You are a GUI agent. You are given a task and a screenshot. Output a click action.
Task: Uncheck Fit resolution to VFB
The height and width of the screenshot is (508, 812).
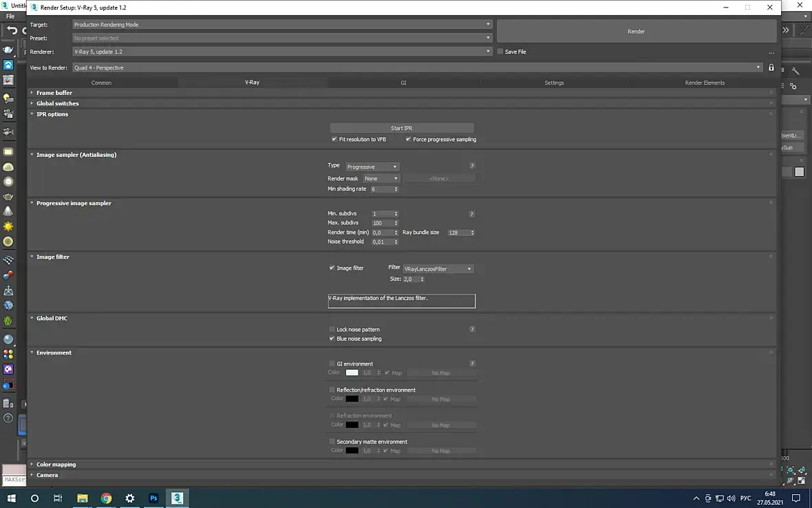334,139
